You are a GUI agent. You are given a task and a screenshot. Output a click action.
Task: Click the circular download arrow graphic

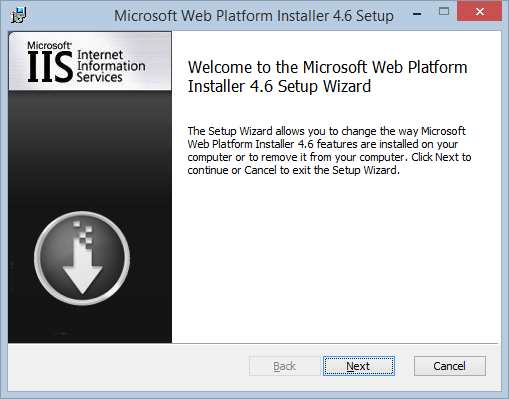(82, 258)
